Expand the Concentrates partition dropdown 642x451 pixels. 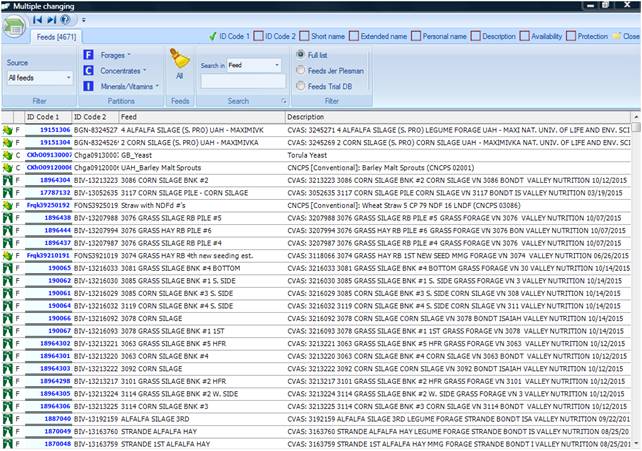(145, 70)
